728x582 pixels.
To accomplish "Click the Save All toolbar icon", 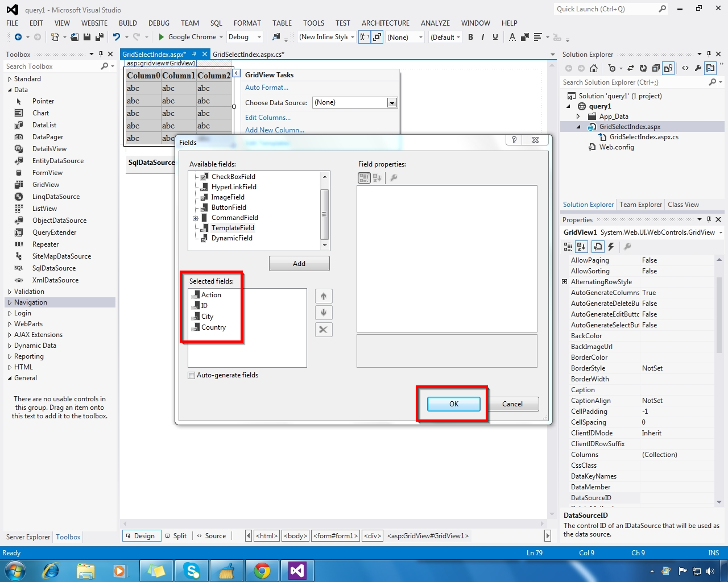I will pos(98,36).
